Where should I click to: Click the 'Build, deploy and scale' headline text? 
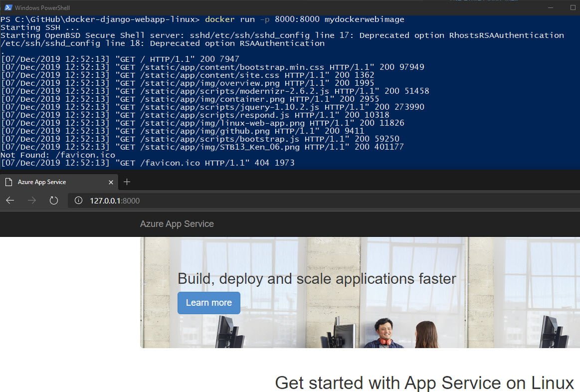[317, 278]
